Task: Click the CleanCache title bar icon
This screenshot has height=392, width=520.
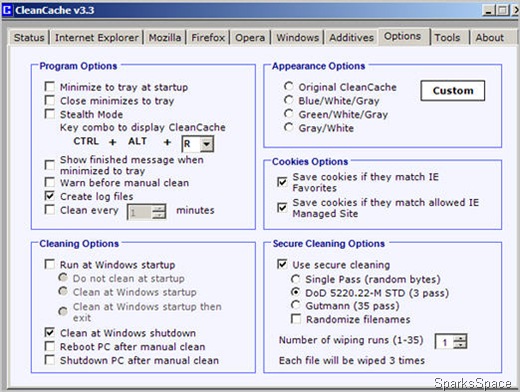Action: click(x=7, y=10)
